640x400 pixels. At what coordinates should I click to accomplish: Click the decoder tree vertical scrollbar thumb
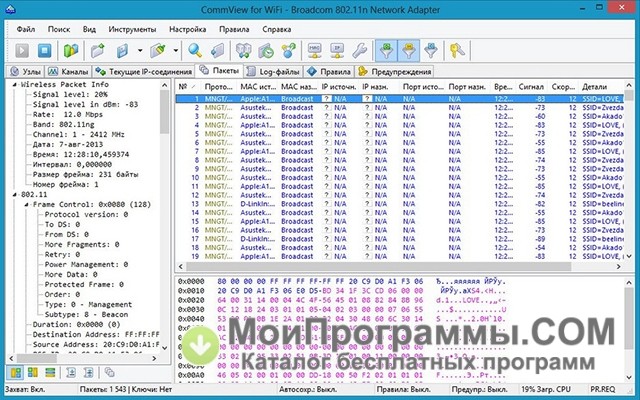[164, 112]
